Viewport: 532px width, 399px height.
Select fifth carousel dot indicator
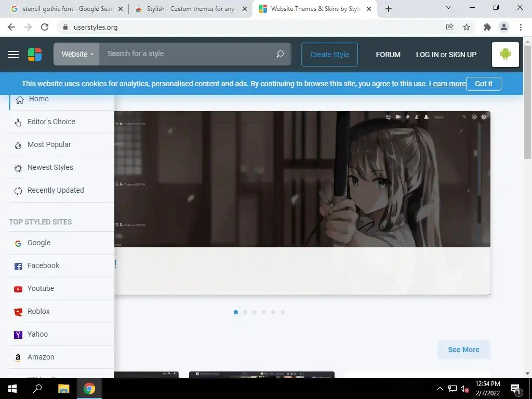point(273,312)
